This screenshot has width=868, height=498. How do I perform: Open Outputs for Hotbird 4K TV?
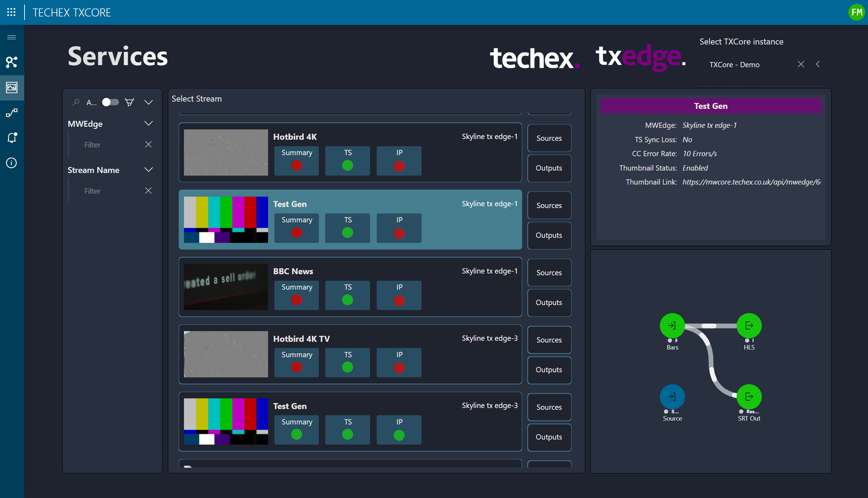pos(549,370)
